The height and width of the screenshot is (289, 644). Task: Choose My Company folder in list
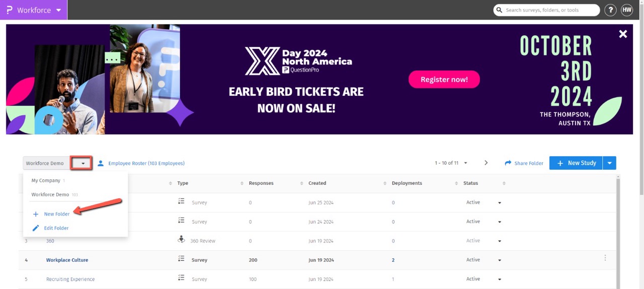pyautogui.click(x=46, y=180)
